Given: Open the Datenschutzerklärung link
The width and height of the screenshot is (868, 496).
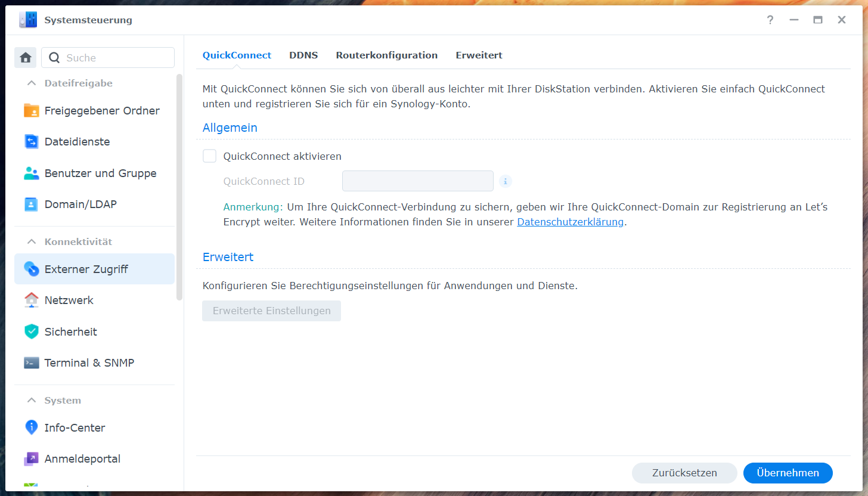Looking at the screenshot, I should tap(570, 222).
